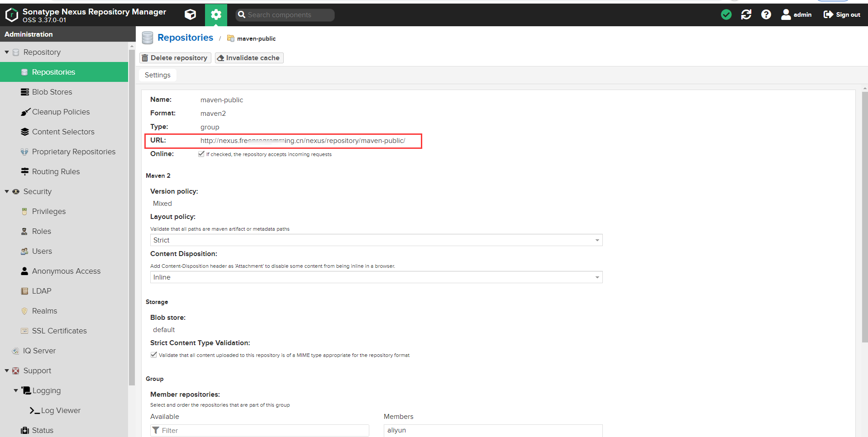Click the Blob Stores icon

(x=25, y=92)
